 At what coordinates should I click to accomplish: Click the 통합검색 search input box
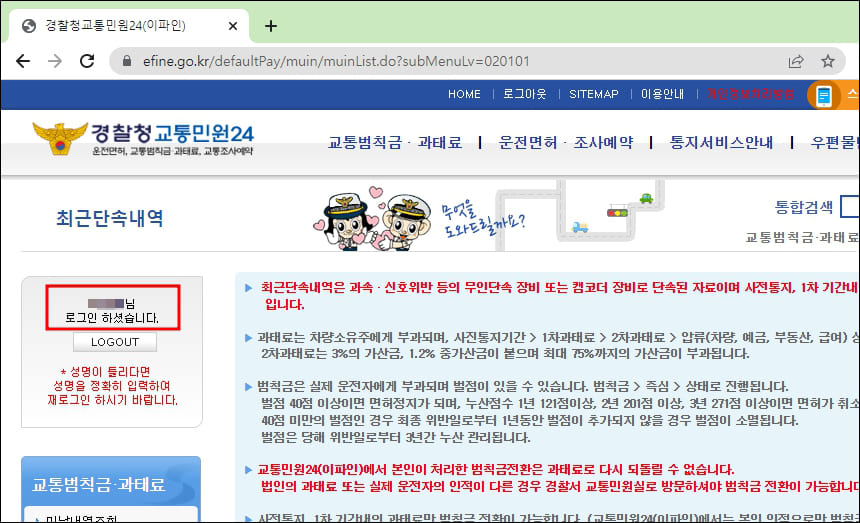pos(850,207)
